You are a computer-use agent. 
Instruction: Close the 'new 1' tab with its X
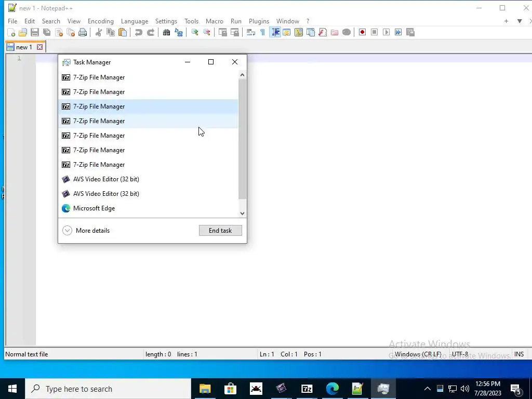click(39, 47)
